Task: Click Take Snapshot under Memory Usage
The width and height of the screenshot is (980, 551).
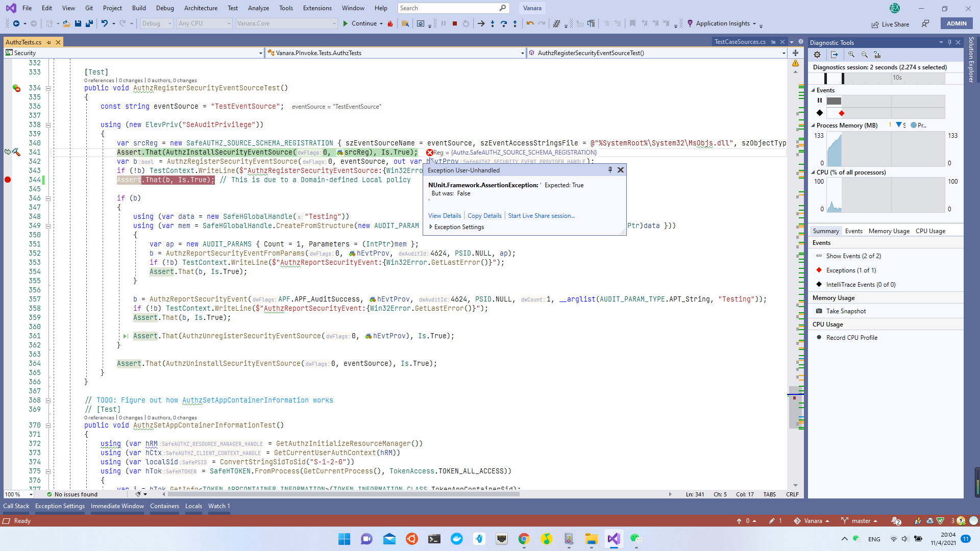Action: pos(846,311)
